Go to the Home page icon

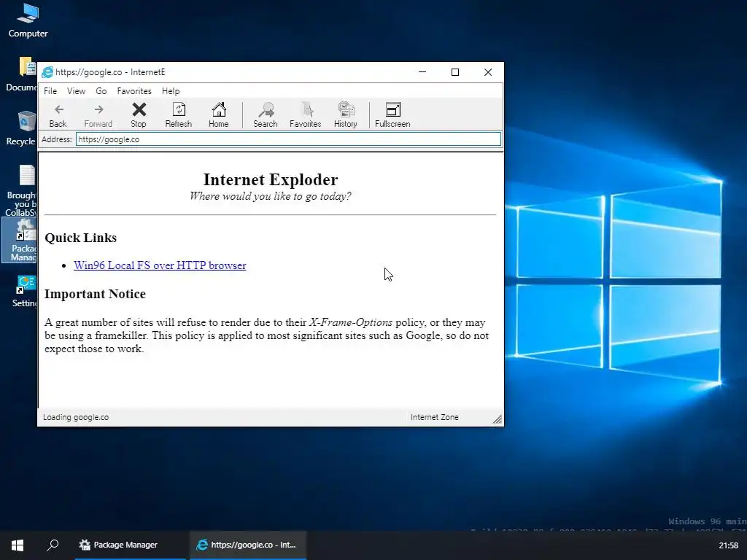219,115
